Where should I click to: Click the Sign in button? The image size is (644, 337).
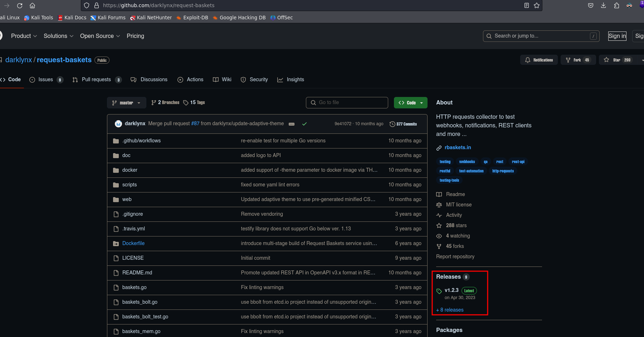pos(617,36)
